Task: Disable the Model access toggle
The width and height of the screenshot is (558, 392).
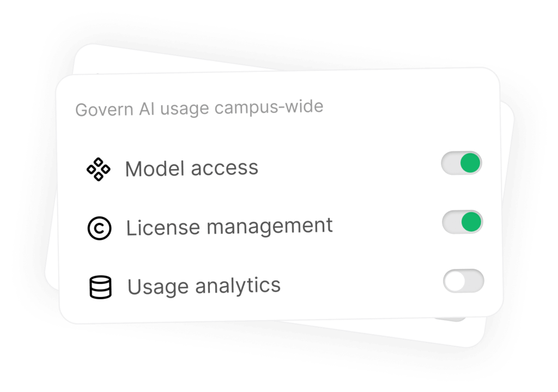Action: tap(462, 164)
